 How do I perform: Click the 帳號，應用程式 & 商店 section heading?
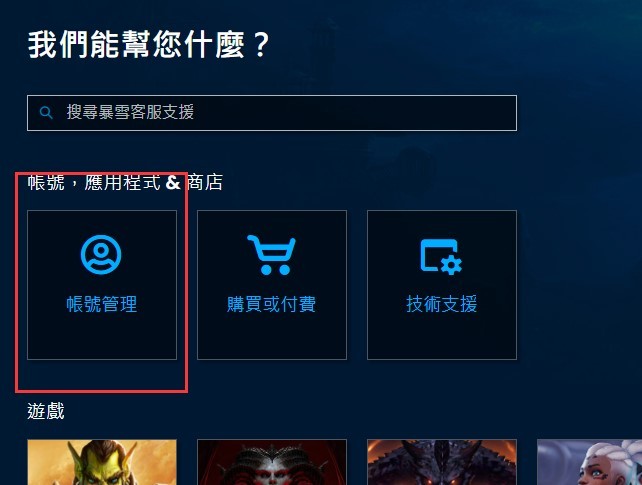[125, 182]
